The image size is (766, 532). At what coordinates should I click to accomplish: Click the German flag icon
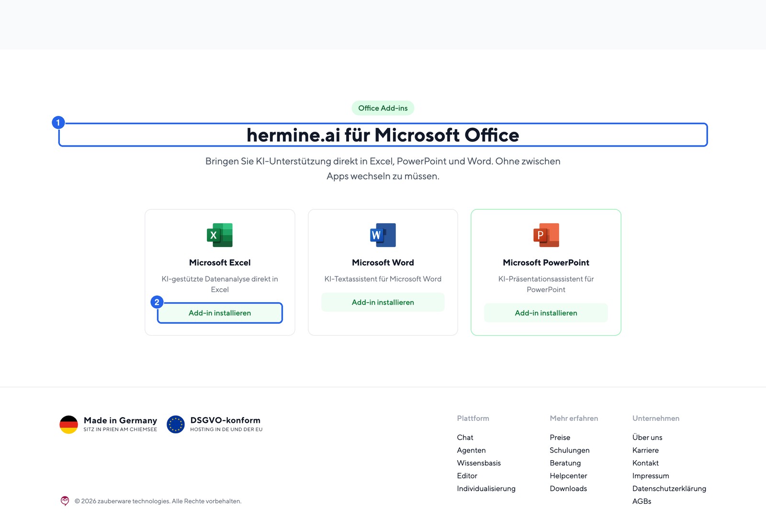tap(69, 424)
